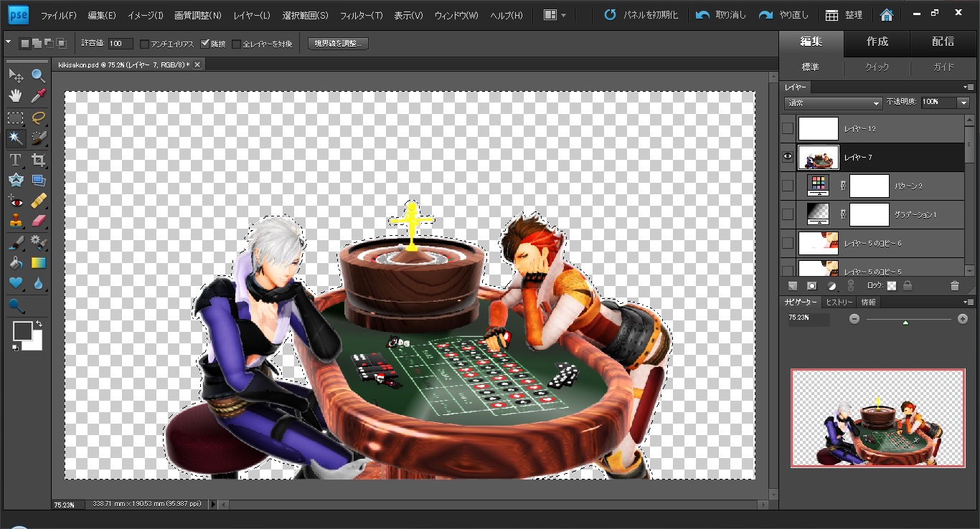Click the delete layer trash icon
This screenshot has height=529, width=980.
pos(954,285)
